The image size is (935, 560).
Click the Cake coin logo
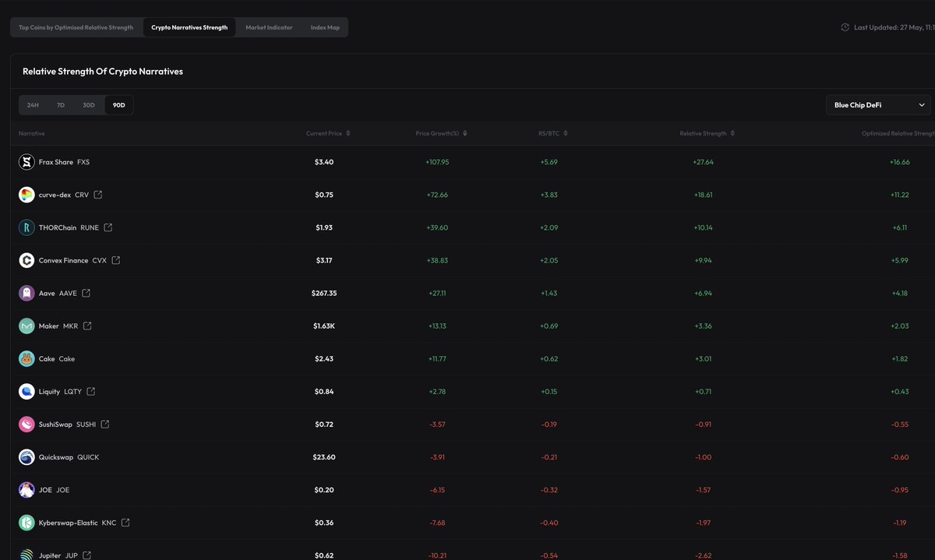tap(26, 359)
